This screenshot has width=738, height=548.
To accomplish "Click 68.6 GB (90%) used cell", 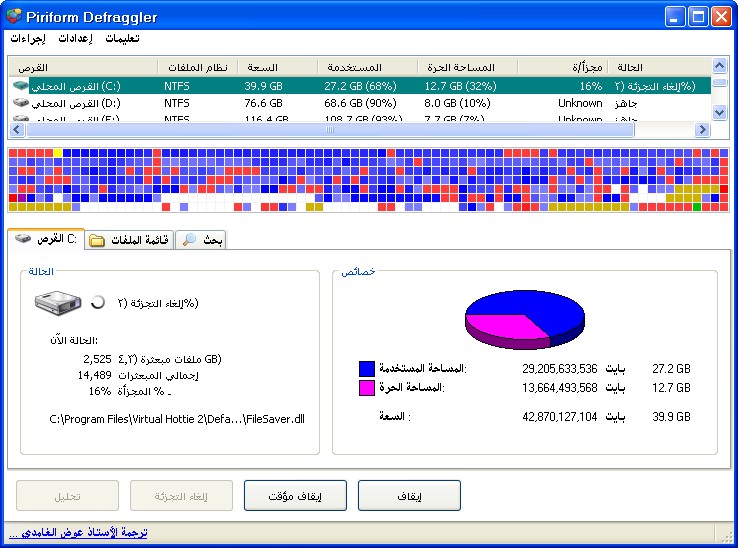I will coord(360,103).
